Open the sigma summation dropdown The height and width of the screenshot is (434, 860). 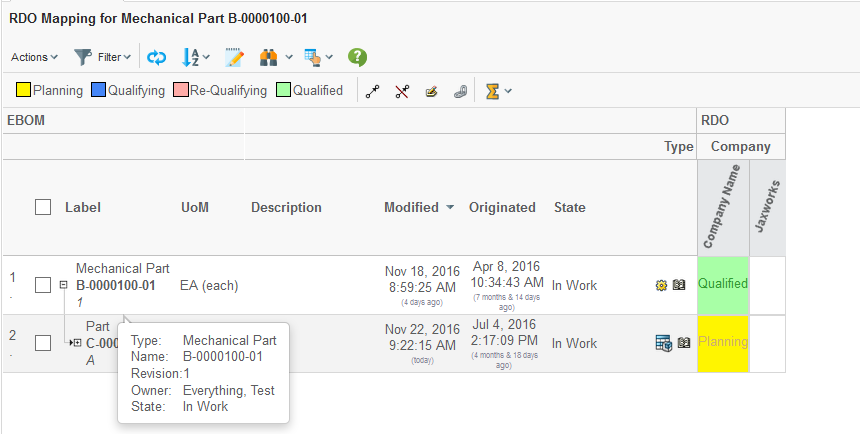(x=497, y=91)
